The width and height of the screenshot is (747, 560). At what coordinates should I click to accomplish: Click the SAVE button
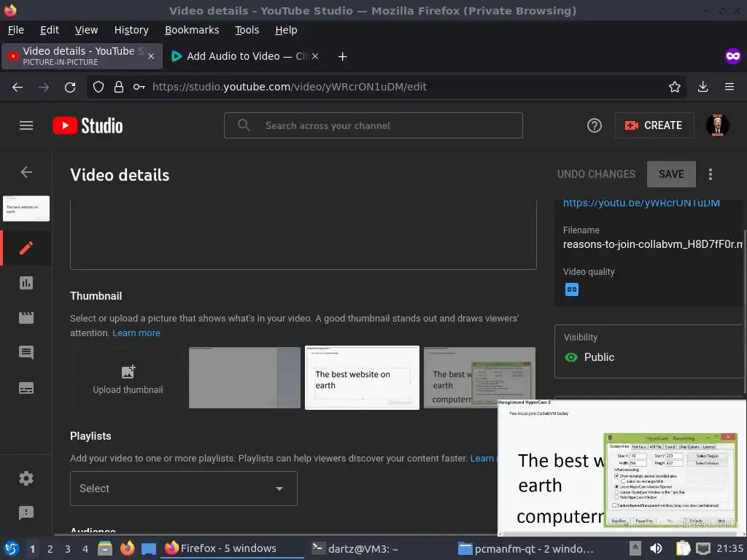click(x=671, y=174)
